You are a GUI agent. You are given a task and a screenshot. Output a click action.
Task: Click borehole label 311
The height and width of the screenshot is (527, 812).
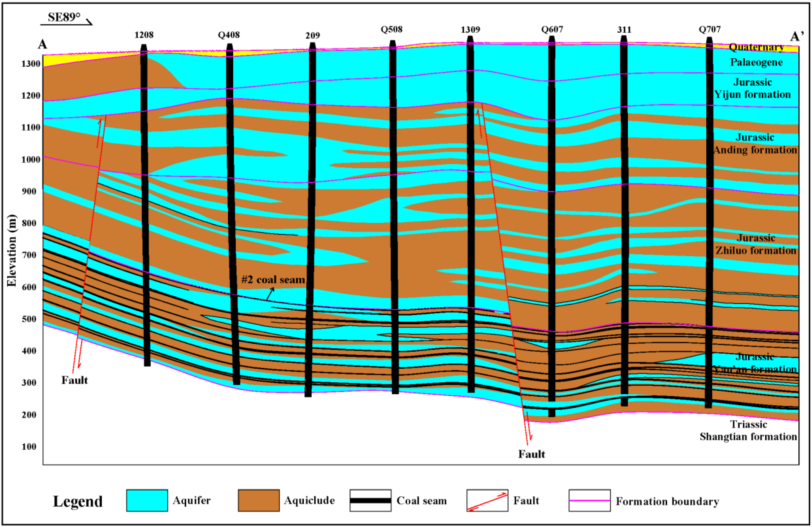(x=624, y=30)
